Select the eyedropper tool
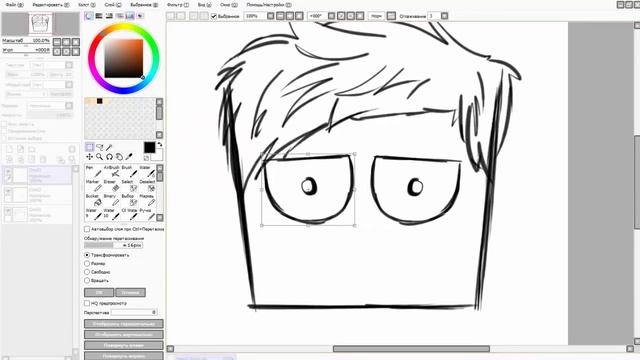 [129, 157]
